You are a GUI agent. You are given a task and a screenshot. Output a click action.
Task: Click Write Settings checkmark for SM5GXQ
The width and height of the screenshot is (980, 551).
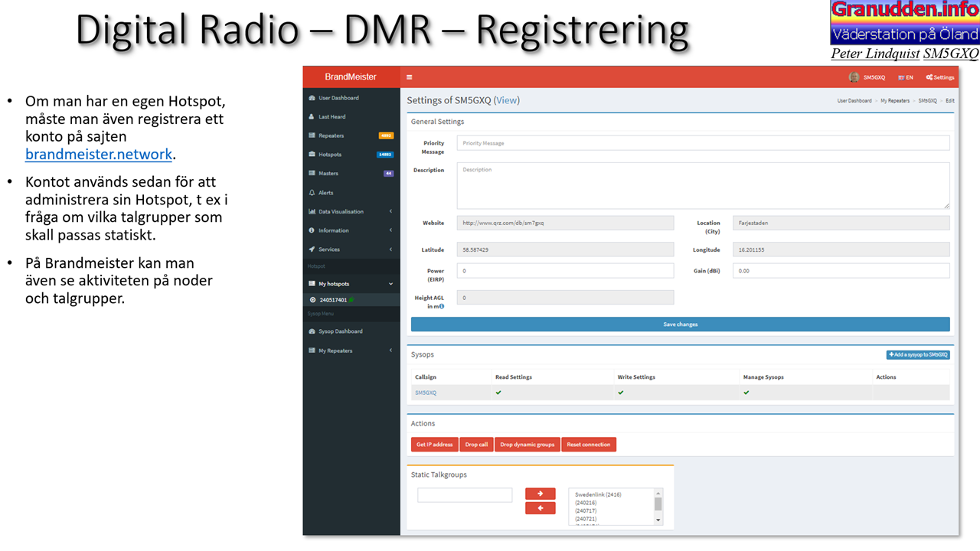(621, 393)
